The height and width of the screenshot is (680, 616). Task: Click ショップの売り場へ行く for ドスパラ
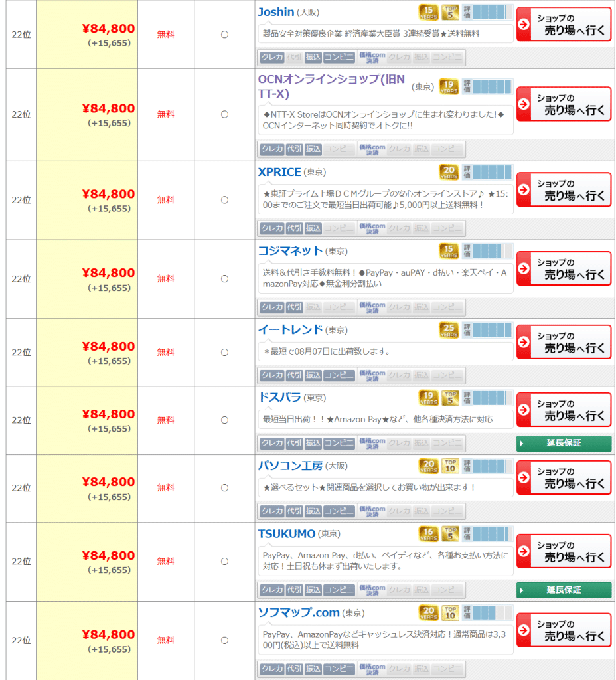coord(564,410)
